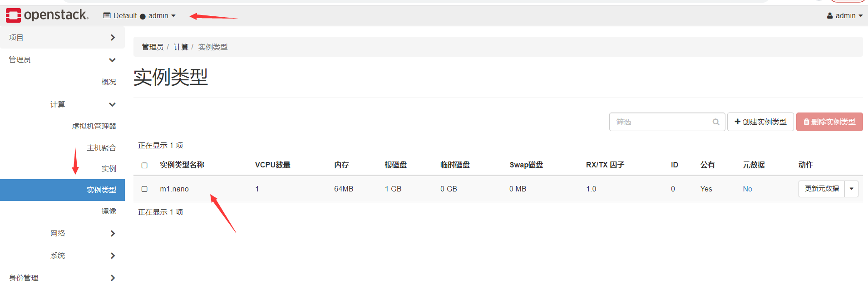This screenshot has height=284, width=868.
Task: Sort by RX/TX 因子 column header
Action: coord(605,165)
